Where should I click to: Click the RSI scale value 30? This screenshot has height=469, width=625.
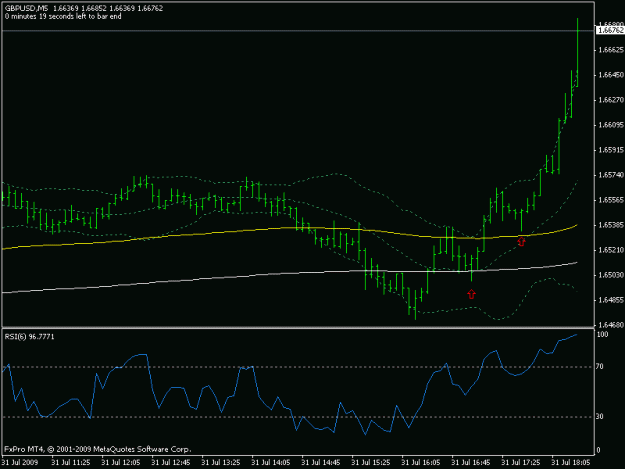600,417
